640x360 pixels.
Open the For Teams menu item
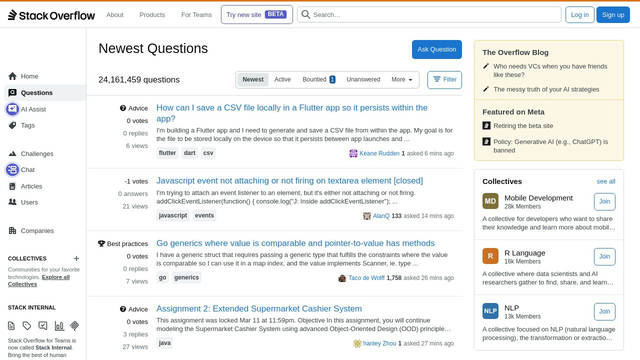point(196,15)
